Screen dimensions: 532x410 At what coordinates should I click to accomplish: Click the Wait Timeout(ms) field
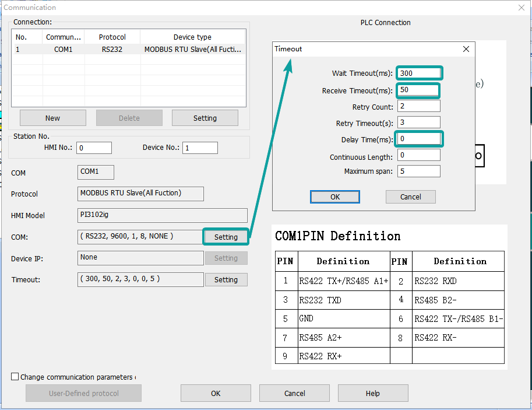pyautogui.click(x=419, y=73)
